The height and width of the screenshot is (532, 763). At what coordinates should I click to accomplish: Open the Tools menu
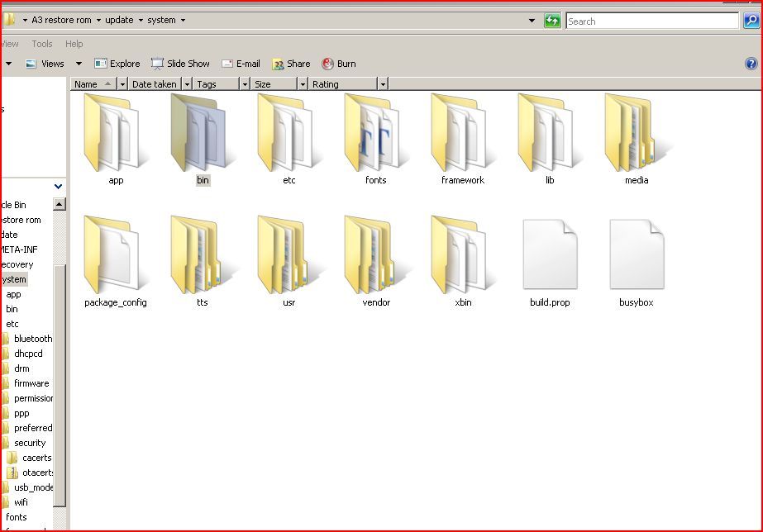point(41,44)
